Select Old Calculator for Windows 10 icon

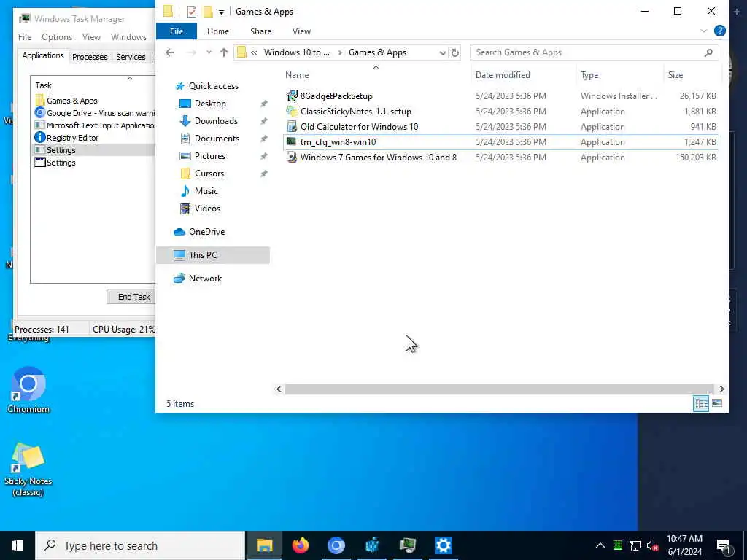[292, 127]
